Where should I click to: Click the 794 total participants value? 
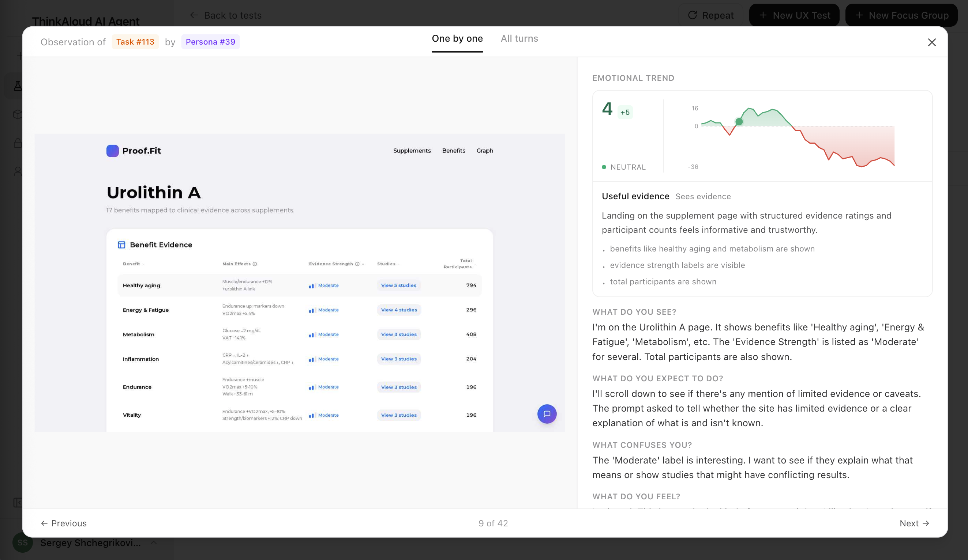point(471,285)
